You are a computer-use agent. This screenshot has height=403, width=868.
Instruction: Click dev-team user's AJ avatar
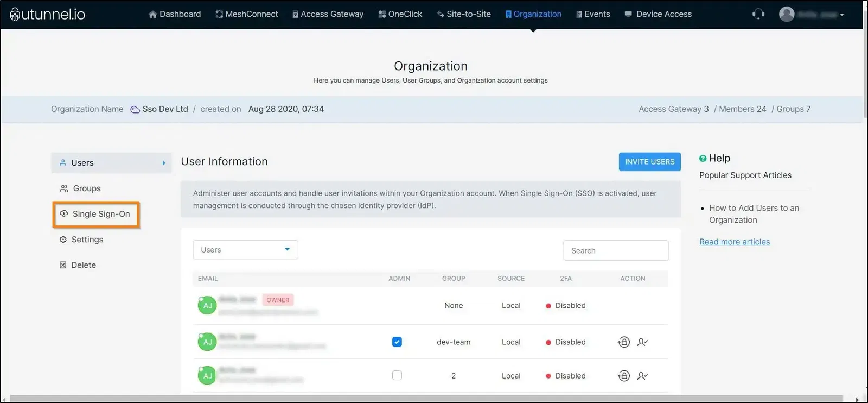[207, 342]
